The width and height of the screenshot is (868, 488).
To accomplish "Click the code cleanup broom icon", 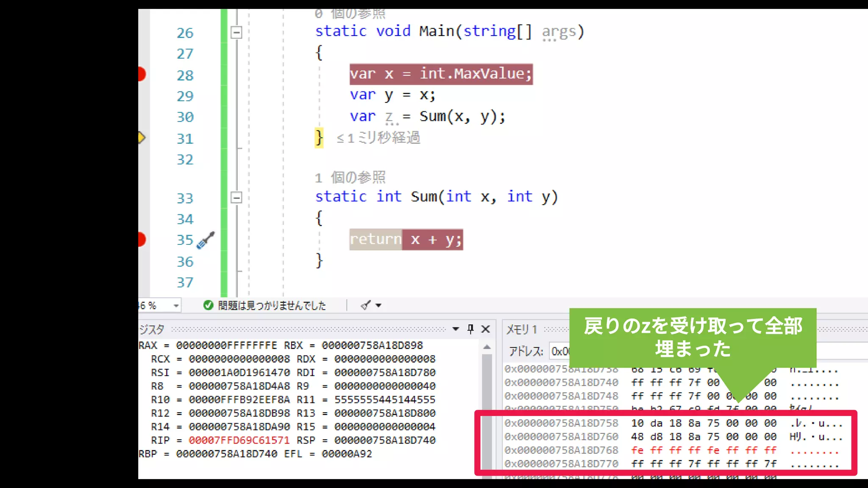I will pos(365,305).
